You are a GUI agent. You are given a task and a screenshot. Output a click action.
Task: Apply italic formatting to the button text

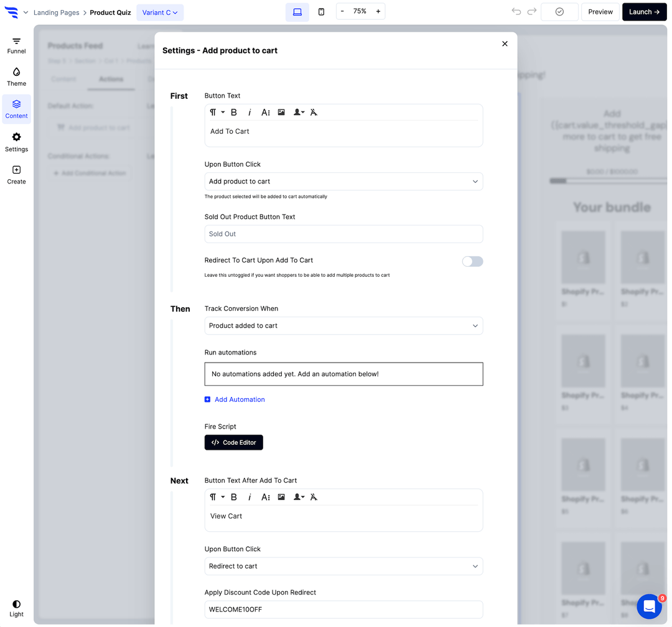(x=250, y=112)
